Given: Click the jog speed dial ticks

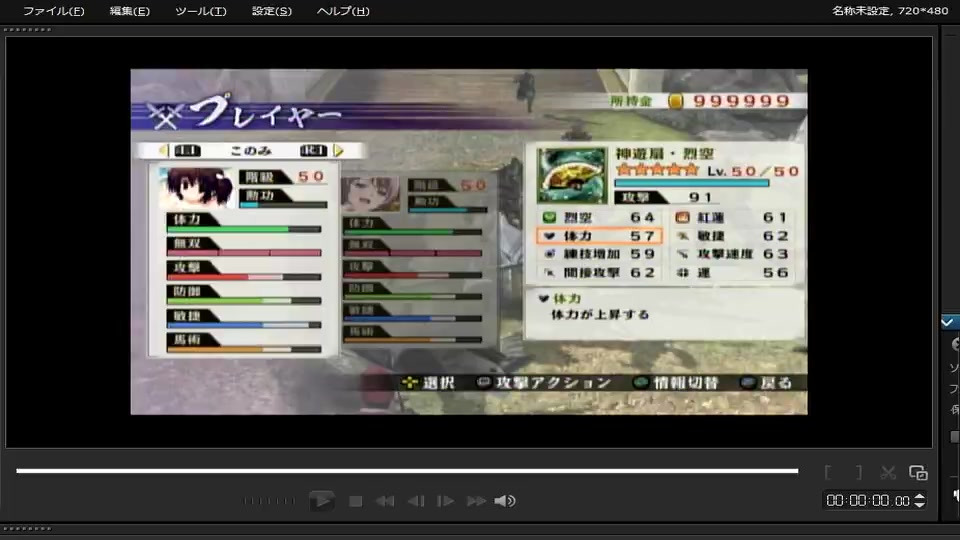Looking at the screenshot, I should 269,501.
